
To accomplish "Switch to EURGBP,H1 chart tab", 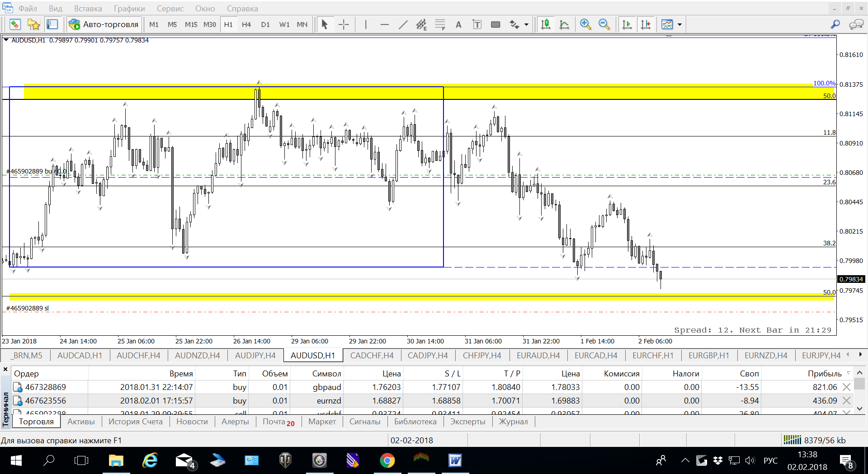I will (x=708, y=356).
